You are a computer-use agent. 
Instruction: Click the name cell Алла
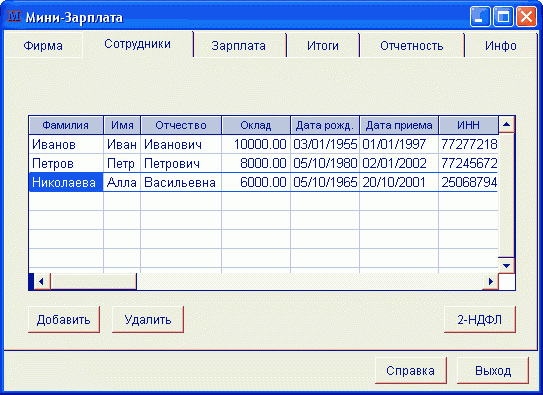pyautogui.click(x=122, y=182)
